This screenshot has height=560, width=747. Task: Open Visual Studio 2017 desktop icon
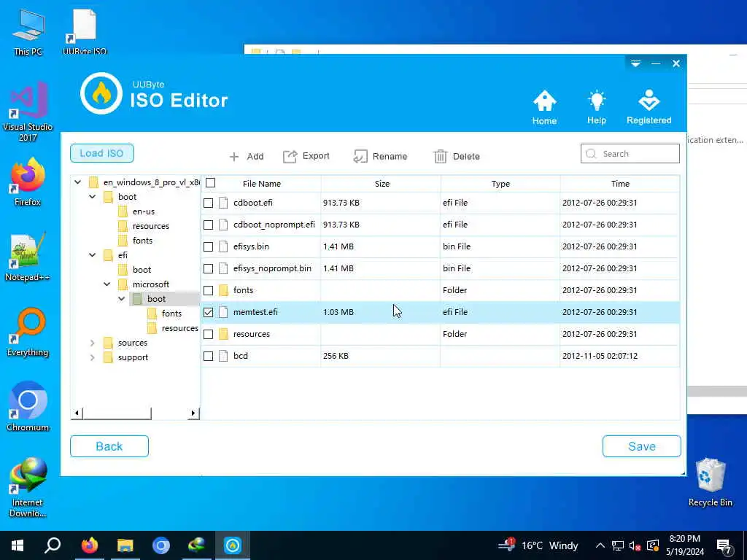click(28, 112)
